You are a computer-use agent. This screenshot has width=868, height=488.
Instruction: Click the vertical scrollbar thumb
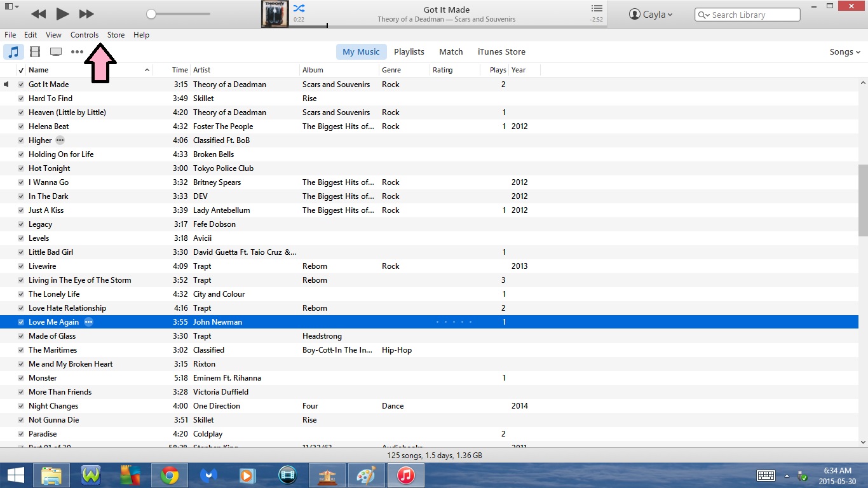[x=863, y=200]
